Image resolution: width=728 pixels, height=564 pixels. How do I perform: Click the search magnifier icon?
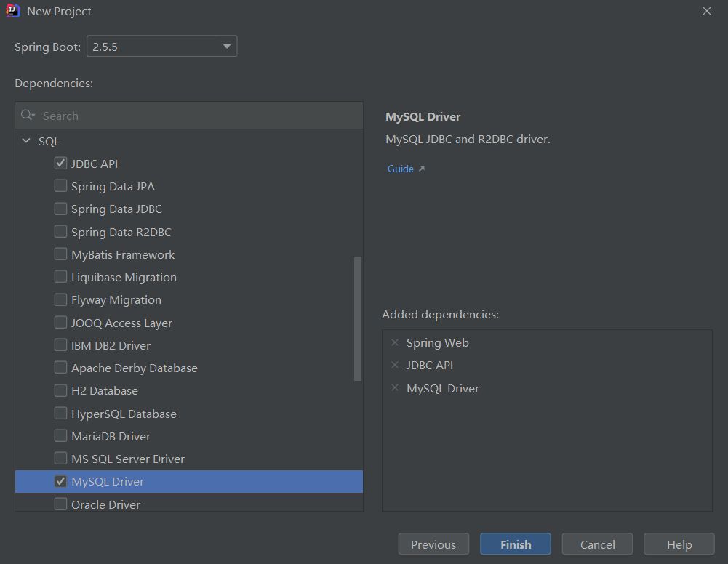(x=28, y=116)
